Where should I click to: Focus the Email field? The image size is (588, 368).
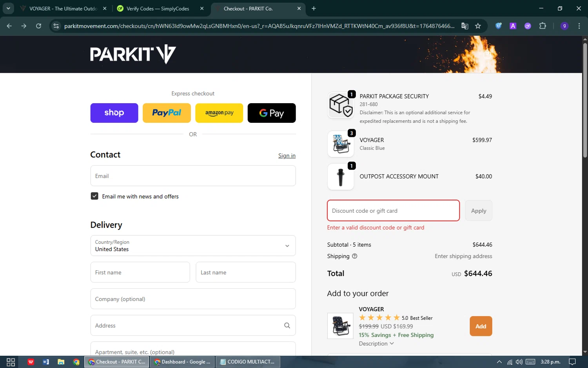[x=193, y=176]
